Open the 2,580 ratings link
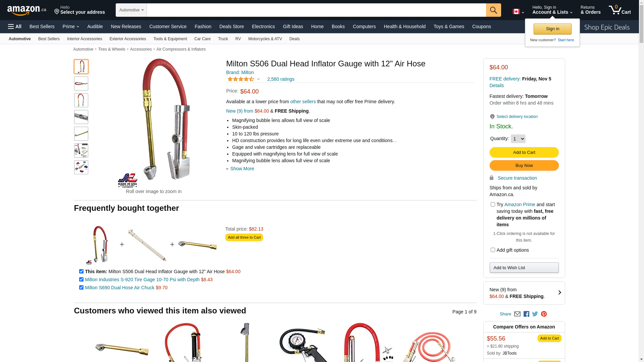 point(281,79)
